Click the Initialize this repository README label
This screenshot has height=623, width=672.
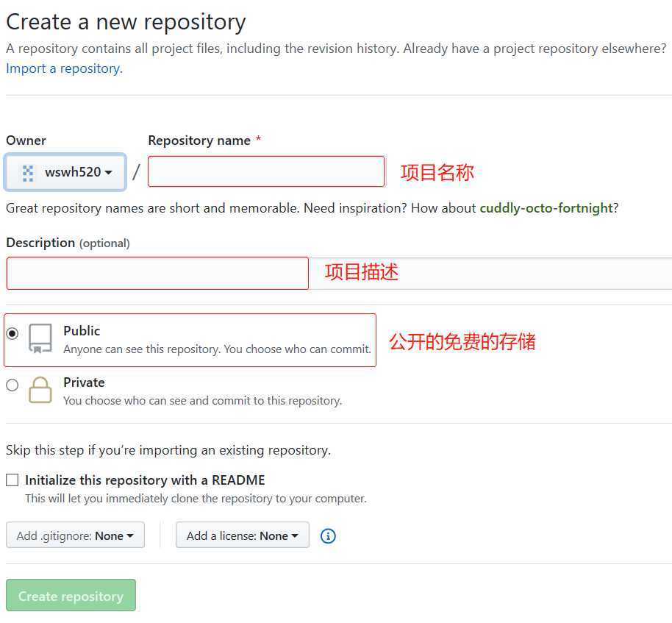(145, 480)
